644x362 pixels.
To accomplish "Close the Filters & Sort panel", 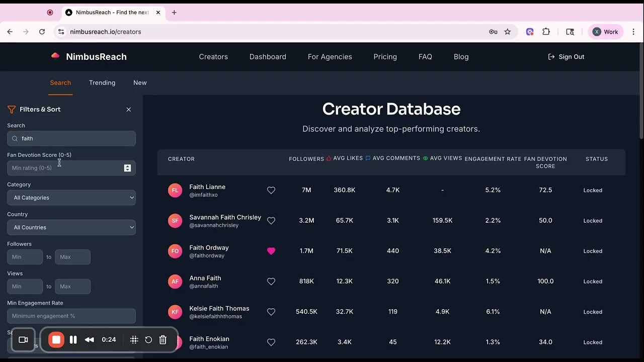I will (129, 110).
